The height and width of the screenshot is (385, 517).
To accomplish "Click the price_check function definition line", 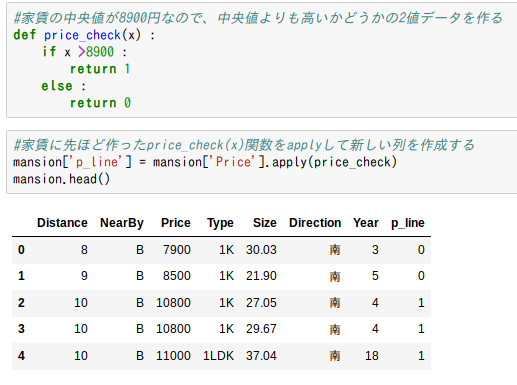I will [84, 35].
